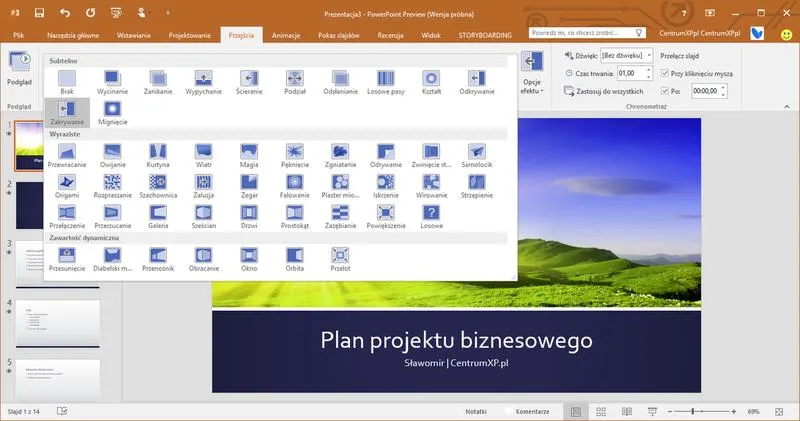The width and height of the screenshot is (800, 421).
Task: Apply Odsłanianie transition effect
Action: [340, 83]
